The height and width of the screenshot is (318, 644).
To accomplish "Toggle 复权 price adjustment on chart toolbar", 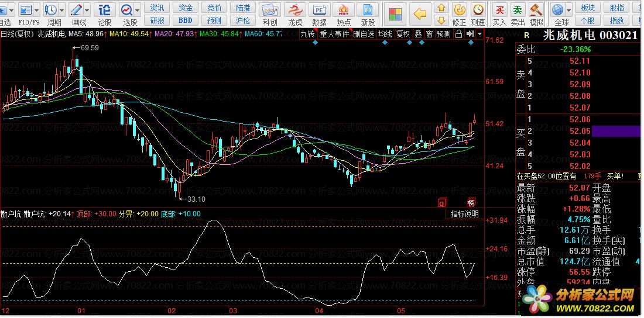I will (403, 34).
